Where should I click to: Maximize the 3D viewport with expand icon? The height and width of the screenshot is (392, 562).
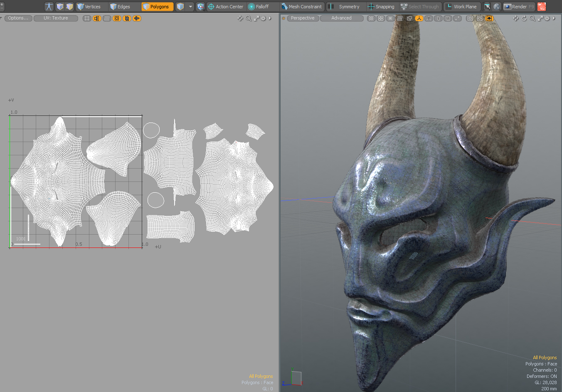[x=540, y=18]
